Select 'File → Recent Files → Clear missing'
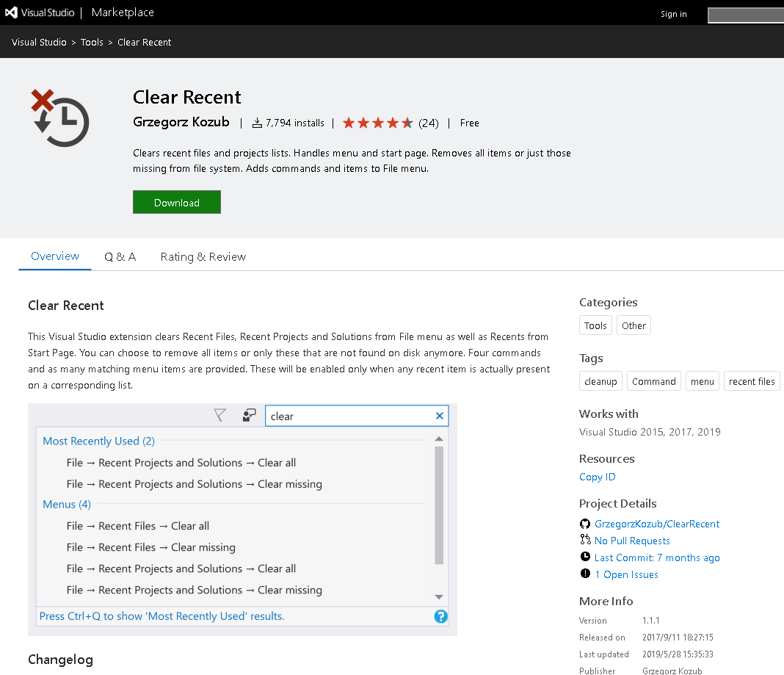Image resolution: width=784 pixels, height=675 pixels. click(x=150, y=547)
